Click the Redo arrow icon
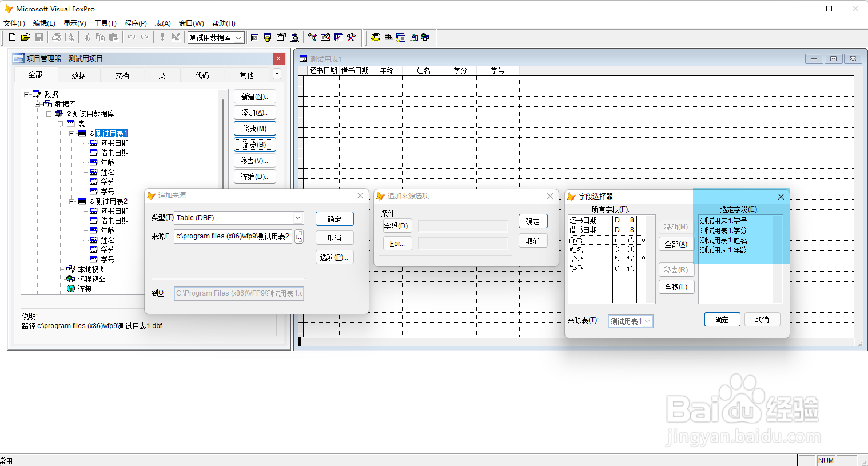This screenshot has width=868, height=466. [x=145, y=37]
